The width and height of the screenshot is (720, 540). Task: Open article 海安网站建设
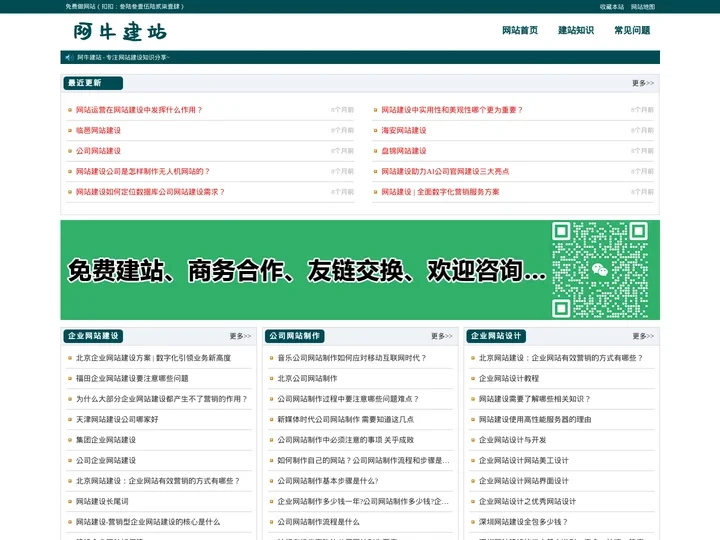pyautogui.click(x=404, y=130)
